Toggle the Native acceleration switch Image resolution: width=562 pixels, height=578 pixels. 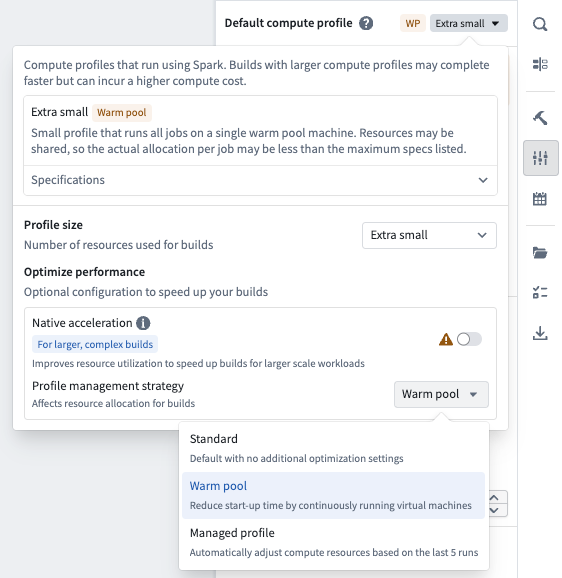[x=469, y=339]
